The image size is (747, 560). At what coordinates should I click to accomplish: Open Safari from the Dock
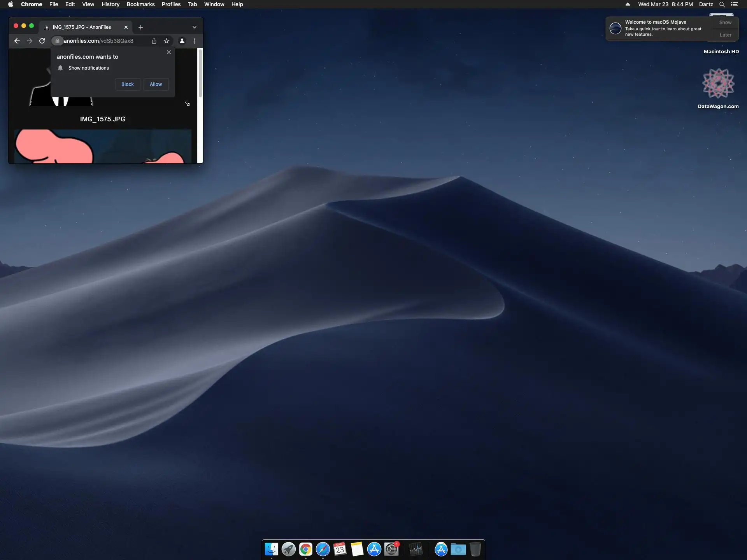[323, 549]
